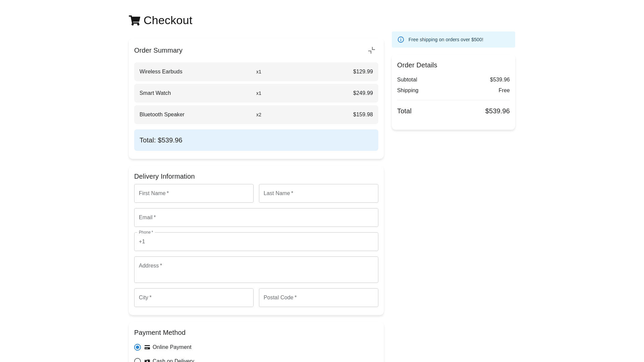This screenshot has width=644, height=362.
Task: Click the Smart Watch item row
Action: click(256, 93)
